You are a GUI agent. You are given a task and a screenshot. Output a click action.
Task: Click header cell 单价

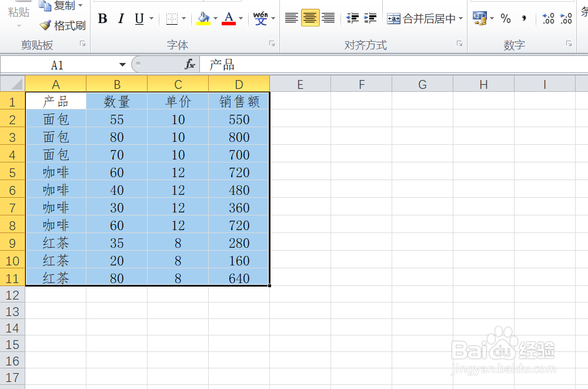tap(178, 101)
